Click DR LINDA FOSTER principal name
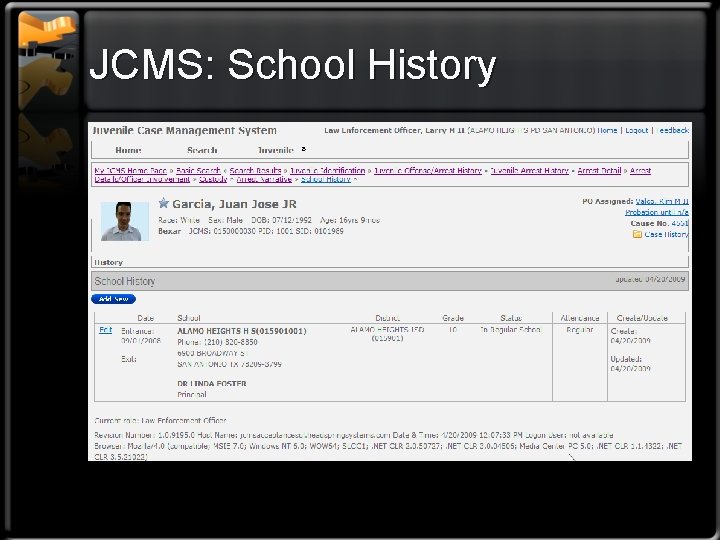Screen dimensions: 720x540 [x=212, y=383]
